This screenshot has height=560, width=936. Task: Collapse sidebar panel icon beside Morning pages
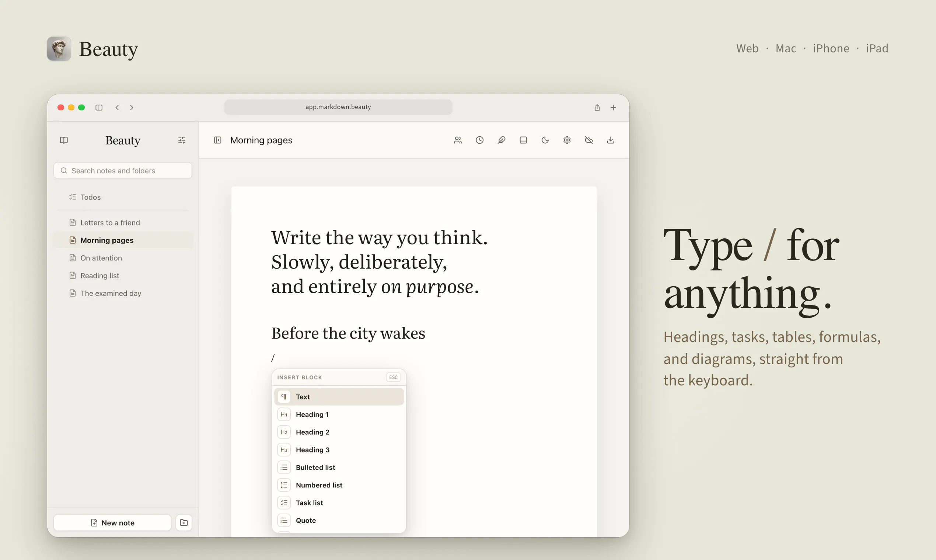tap(218, 140)
